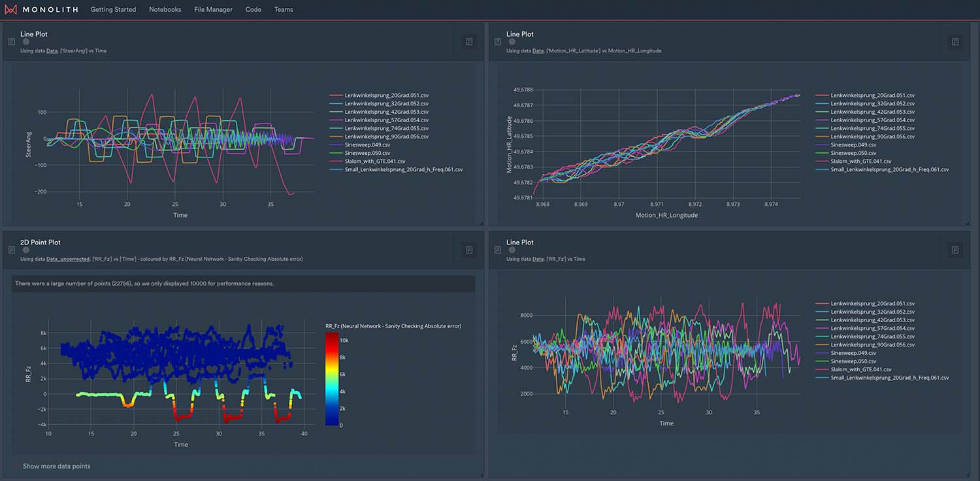
Task: Follow the Data link in RR_Fz vs Time subtitle
Action: point(538,259)
